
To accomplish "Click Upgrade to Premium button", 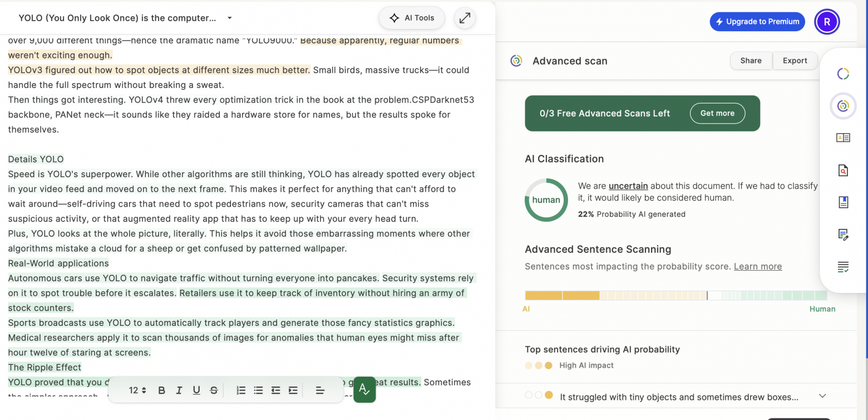I will (757, 22).
